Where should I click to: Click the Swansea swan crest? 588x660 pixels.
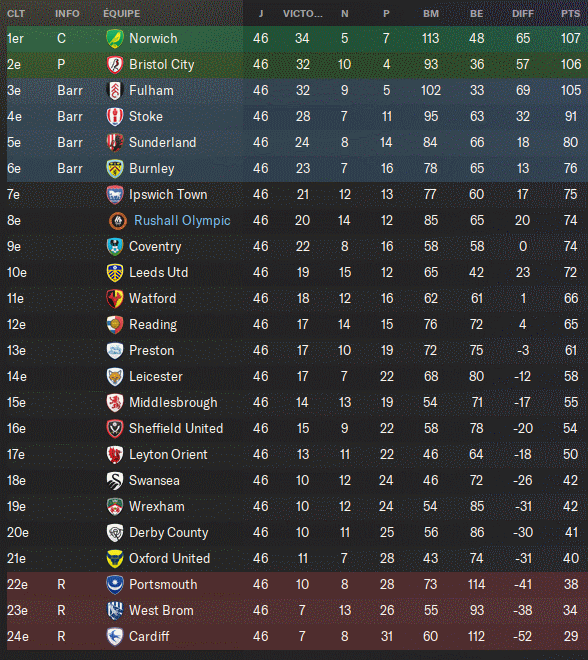(x=114, y=480)
